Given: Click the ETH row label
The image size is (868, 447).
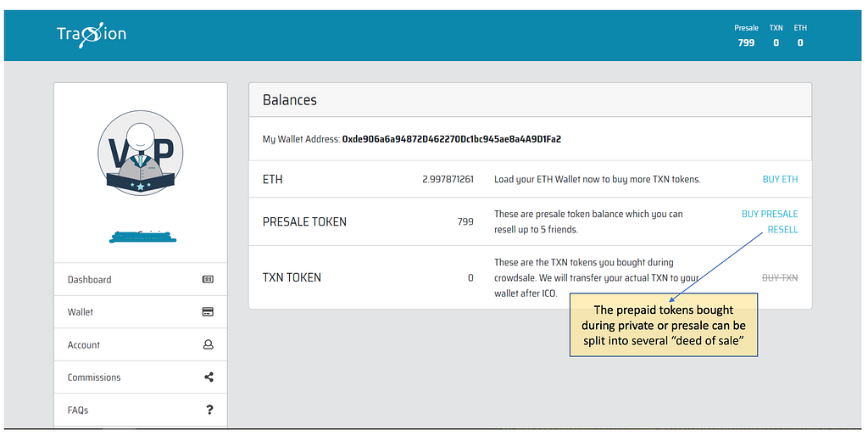Looking at the screenshot, I should [272, 180].
